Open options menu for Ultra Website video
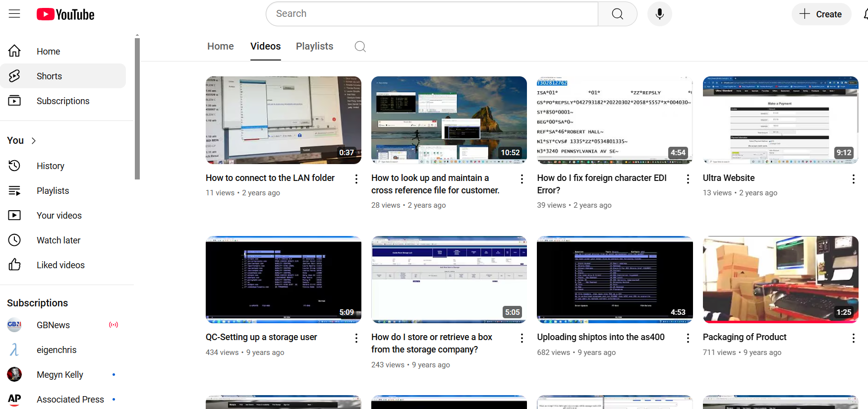Viewport: 868px width, 409px height. coord(853,179)
